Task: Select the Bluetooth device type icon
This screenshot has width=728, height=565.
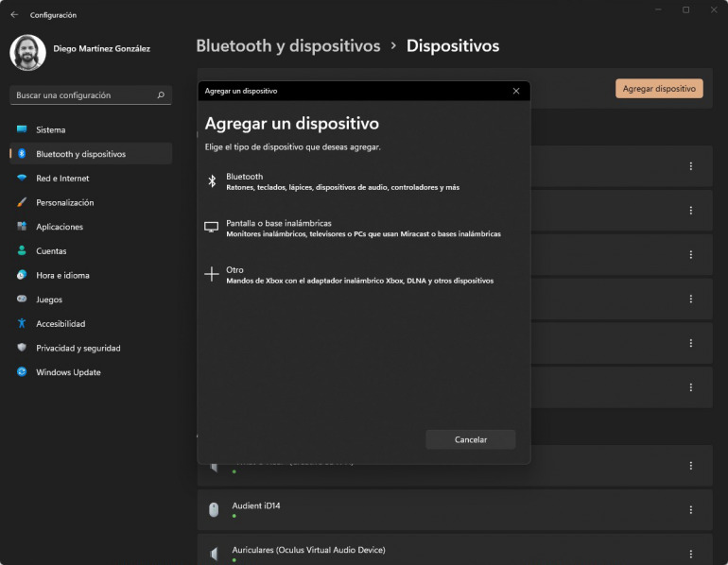Action: [x=212, y=181]
